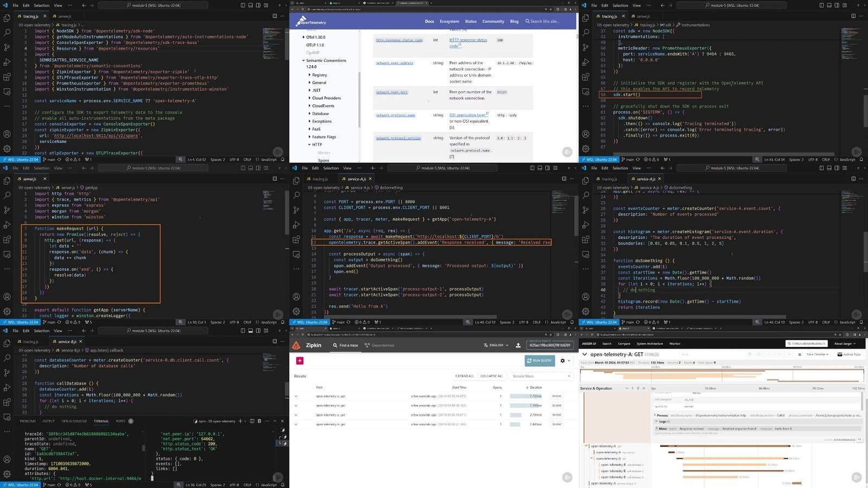Switch to the Compare tab in Jaeger
This screenshot has height=488, width=868.
click(624, 344)
